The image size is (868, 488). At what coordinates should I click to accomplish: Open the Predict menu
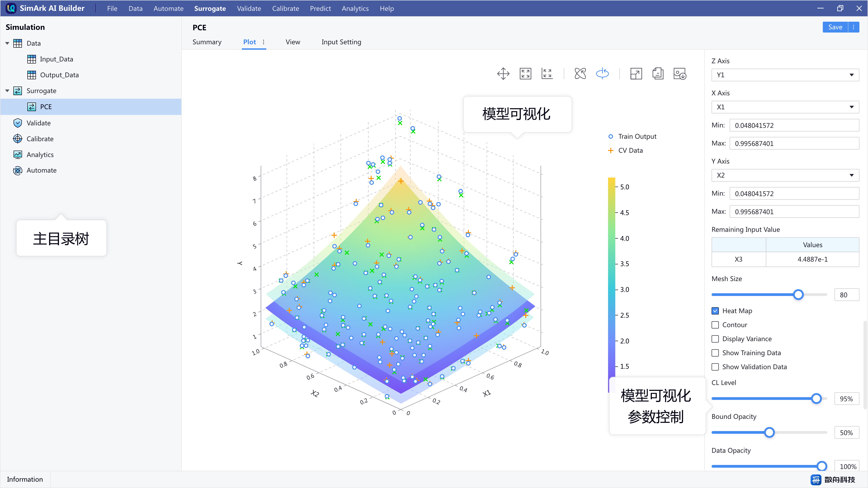pos(321,8)
